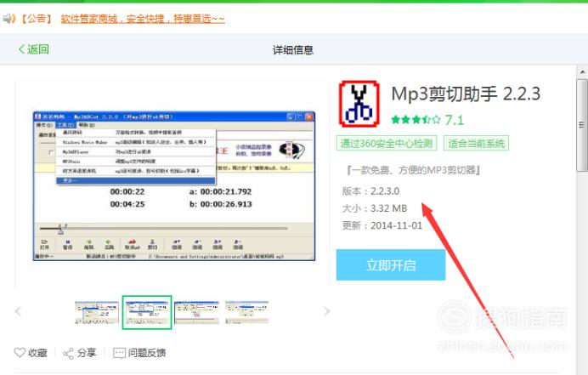Click the scrollbar up arrow
Viewport: 588px width, 375px height.
582,72
